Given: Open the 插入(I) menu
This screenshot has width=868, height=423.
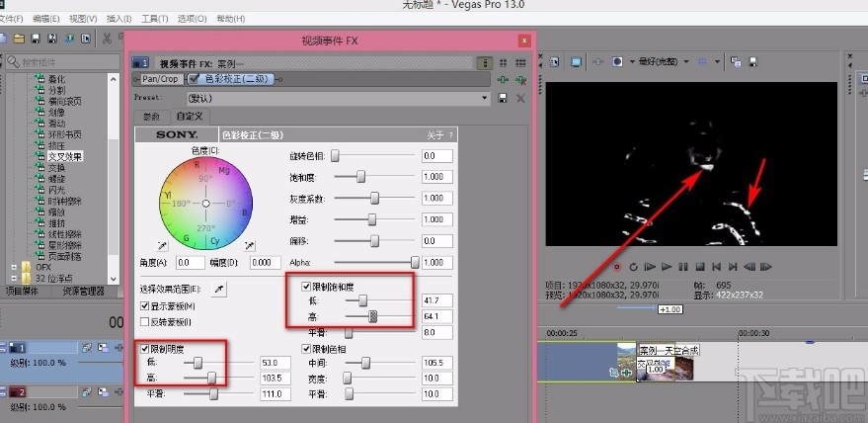Looking at the screenshot, I should (119, 19).
